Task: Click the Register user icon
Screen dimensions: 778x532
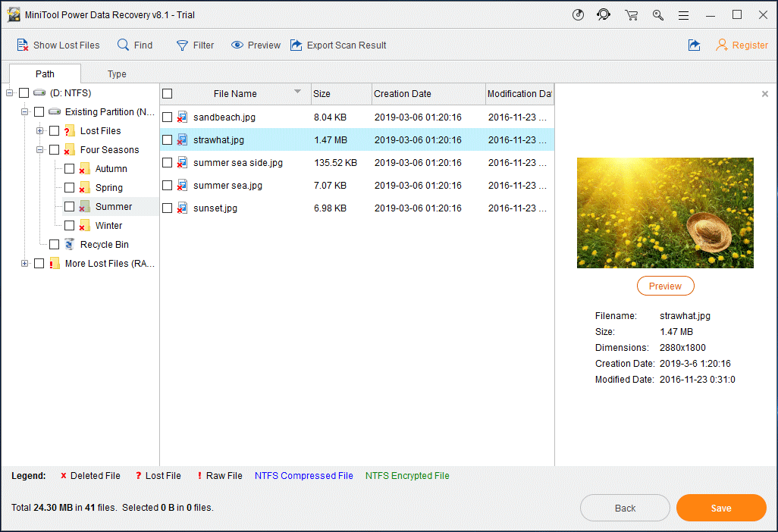Action: (722, 45)
